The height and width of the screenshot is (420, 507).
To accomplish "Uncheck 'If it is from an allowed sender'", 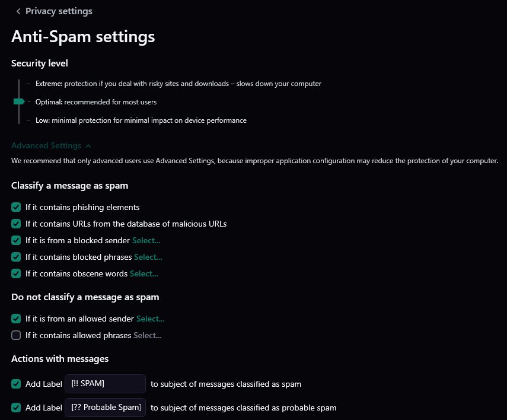I will coord(16,319).
